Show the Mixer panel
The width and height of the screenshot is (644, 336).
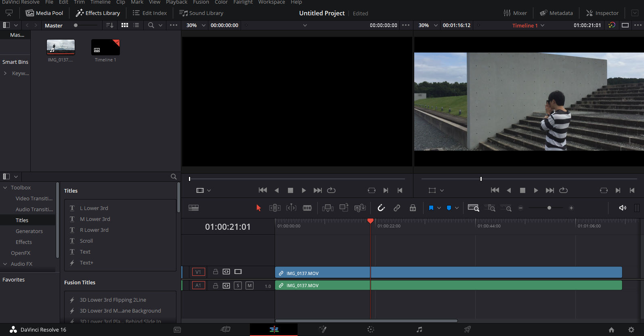click(x=515, y=13)
